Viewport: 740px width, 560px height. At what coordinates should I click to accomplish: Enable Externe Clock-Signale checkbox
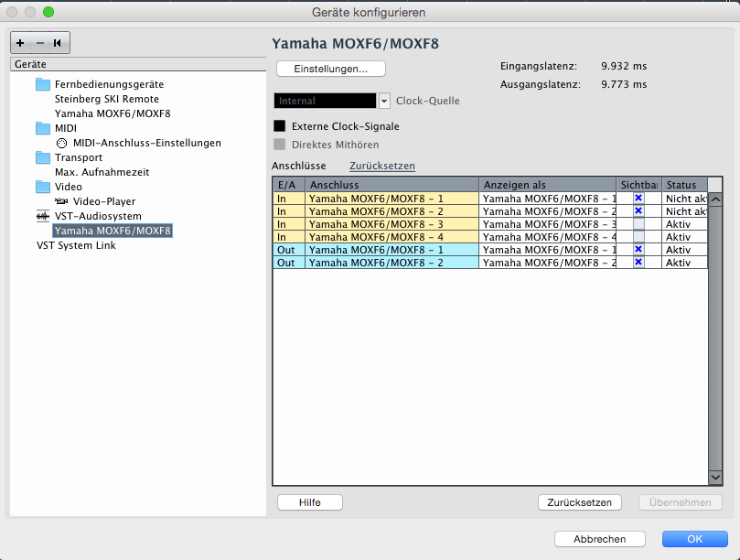(x=279, y=125)
